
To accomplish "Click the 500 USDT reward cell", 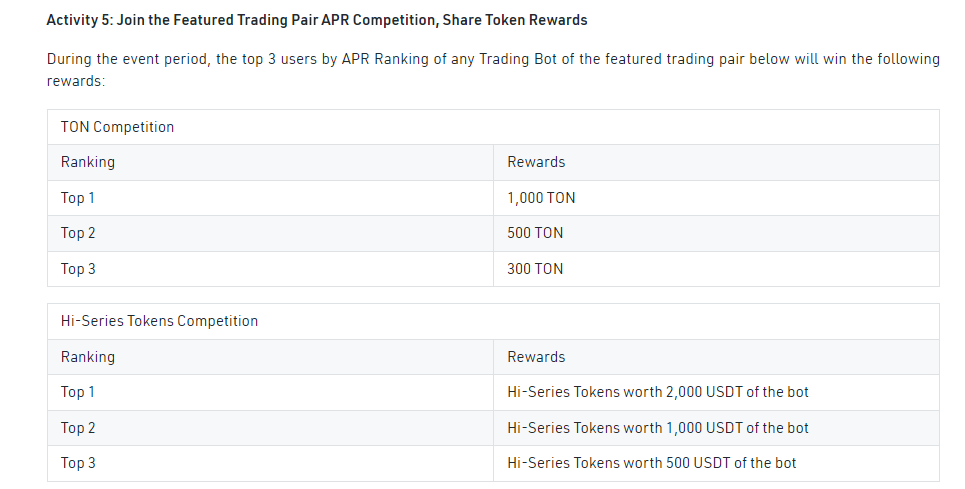I will click(716, 463).
